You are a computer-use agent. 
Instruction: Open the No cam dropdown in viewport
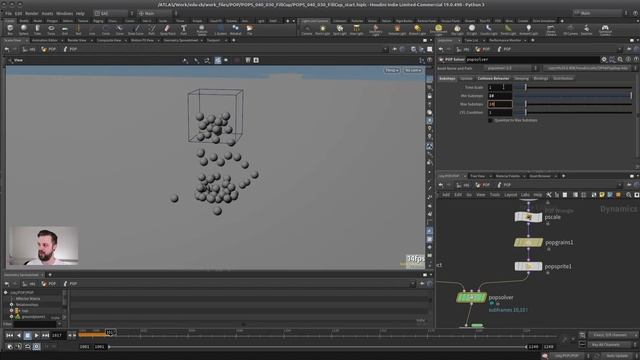(413, 70)
